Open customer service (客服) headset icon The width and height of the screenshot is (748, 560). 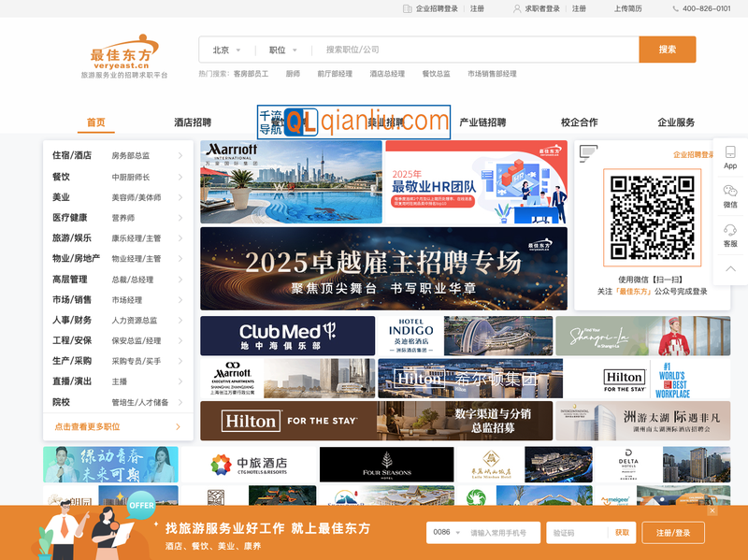(730, 234)
